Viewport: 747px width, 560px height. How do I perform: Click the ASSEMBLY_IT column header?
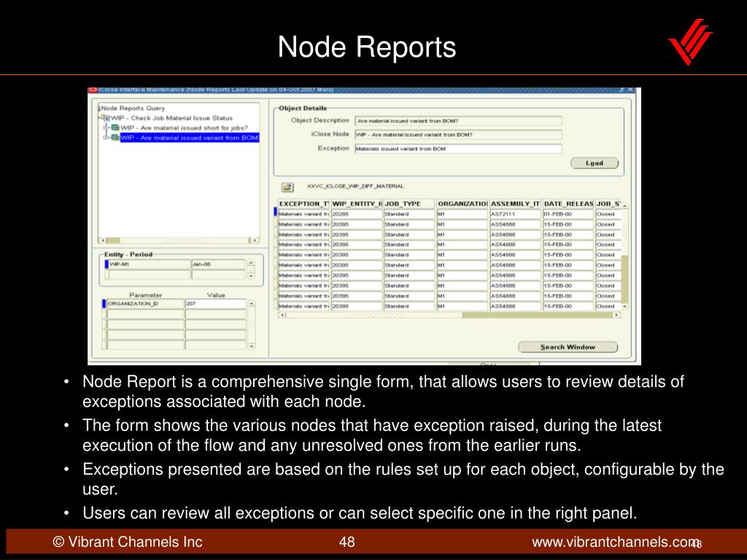(x=515, y=204)
